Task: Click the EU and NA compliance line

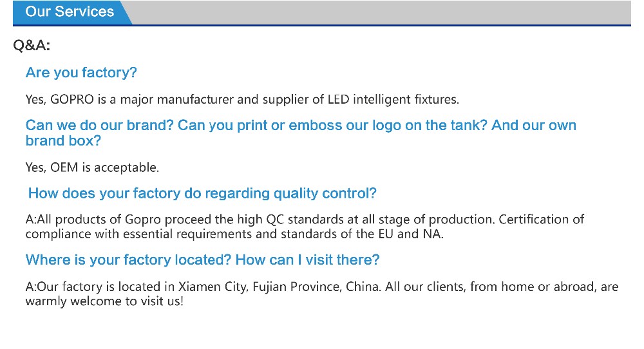Action: click(x=234, y=234)
